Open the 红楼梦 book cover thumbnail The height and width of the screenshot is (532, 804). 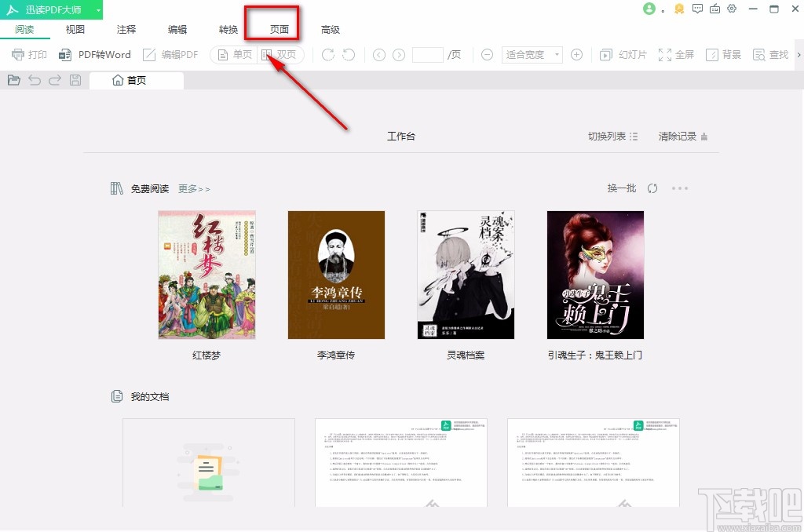point(206,275)
